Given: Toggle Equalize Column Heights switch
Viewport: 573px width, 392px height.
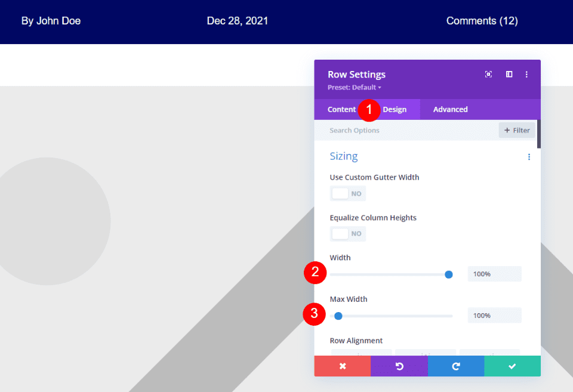Looking at the screenshot, I should (x=347, y=234).
